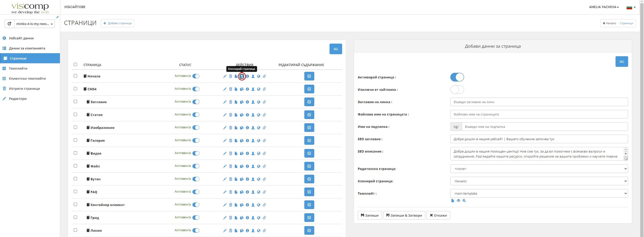Click the globe icon in Файл row

259,166
